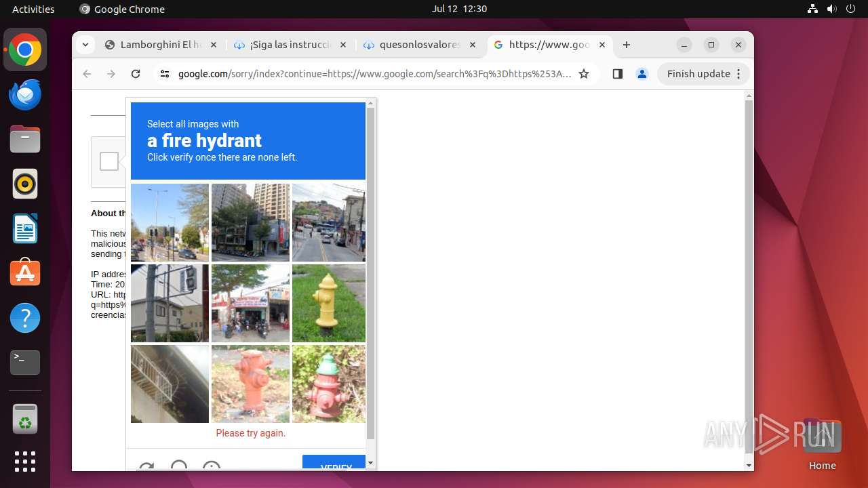Open Google Chrome app menu in top bar

pos(122,9)
